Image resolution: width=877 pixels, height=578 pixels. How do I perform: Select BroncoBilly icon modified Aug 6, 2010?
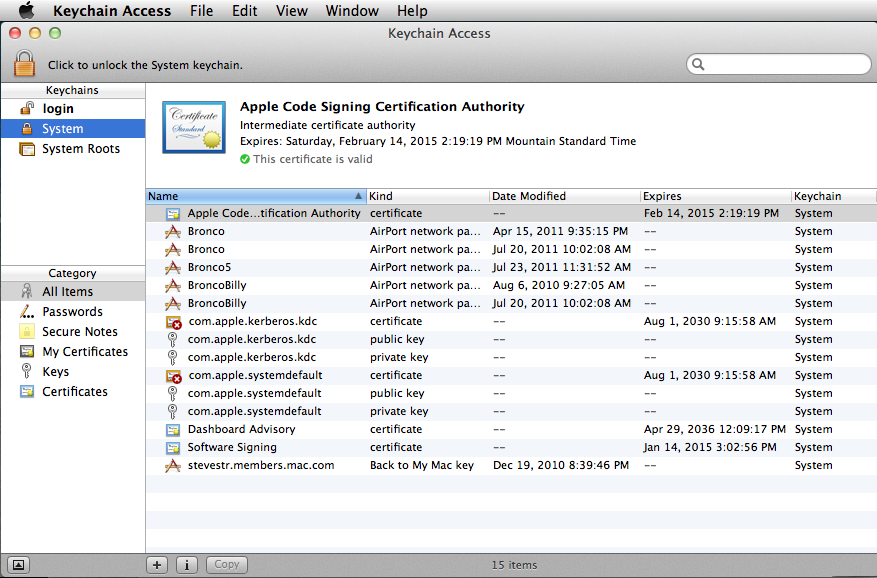click(173, 285)
